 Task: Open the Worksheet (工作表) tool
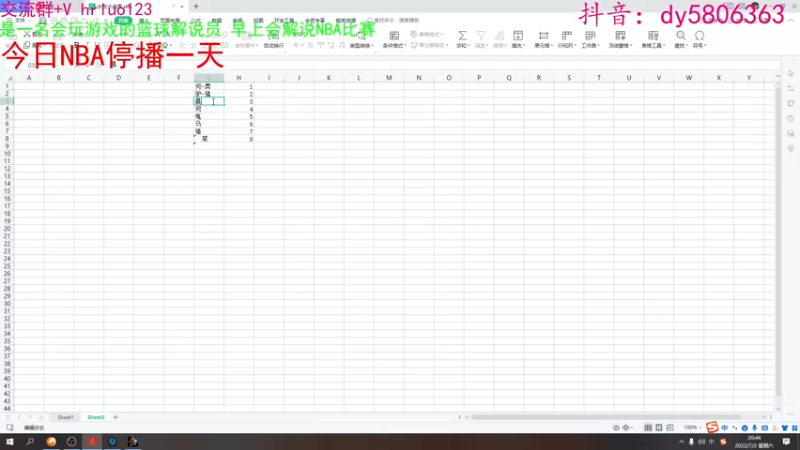(590, 39)
